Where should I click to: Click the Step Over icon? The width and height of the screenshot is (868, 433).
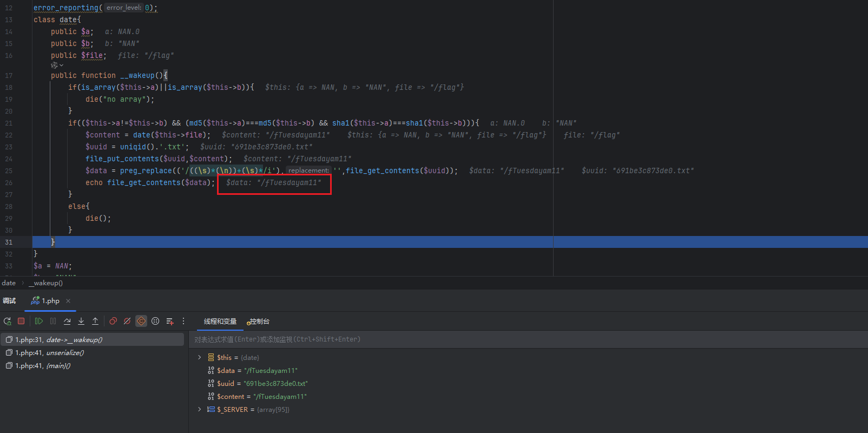(67, 321)
